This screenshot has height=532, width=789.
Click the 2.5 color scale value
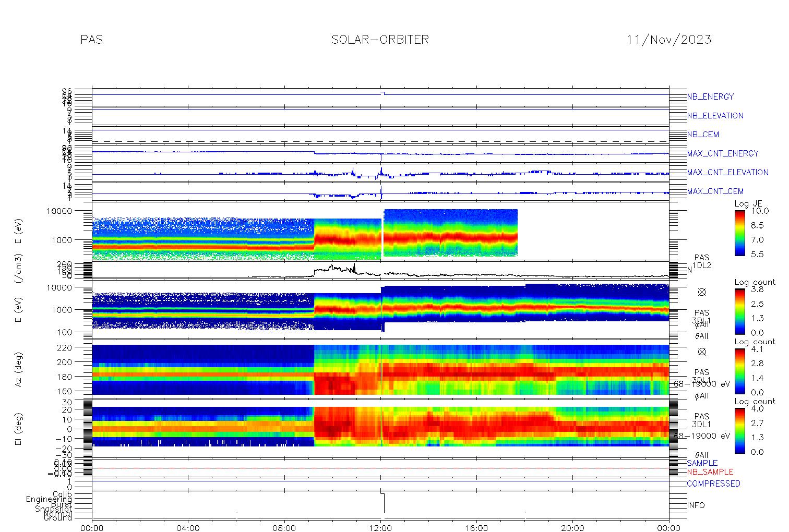point(757,304)
